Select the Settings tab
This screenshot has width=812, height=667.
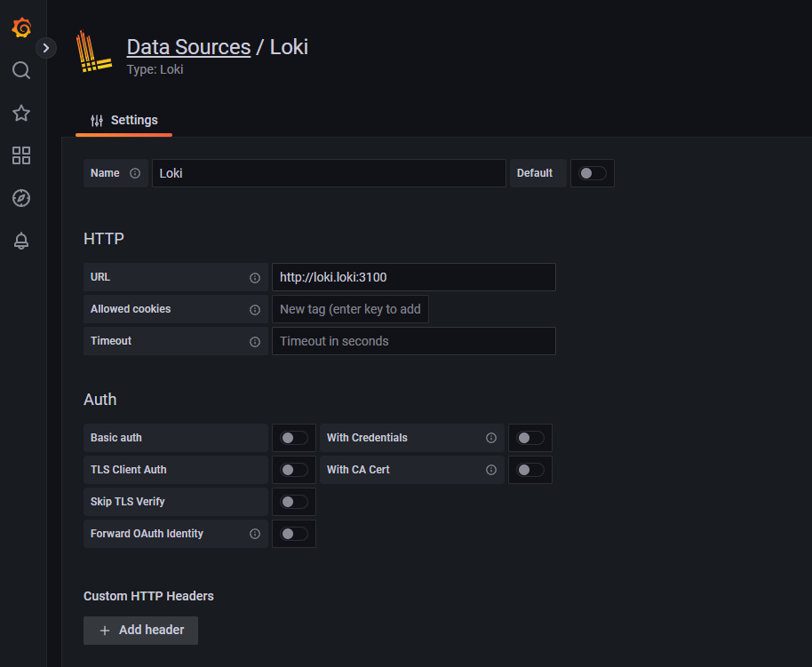(x=124, y=121)
